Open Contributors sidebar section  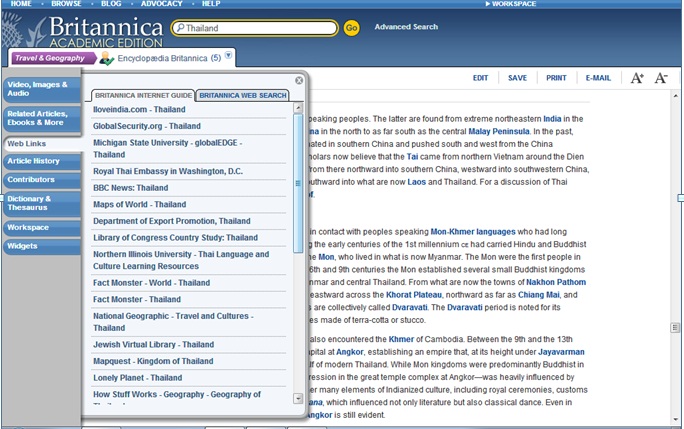(x=42, y=179)
